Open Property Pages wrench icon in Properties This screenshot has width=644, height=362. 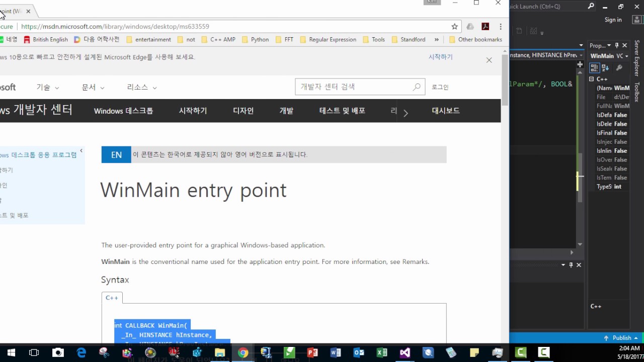[619, 67]
